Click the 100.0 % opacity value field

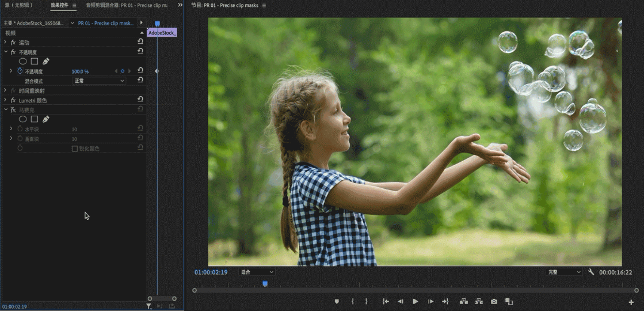pyautogui.click(x=80, y=71)
